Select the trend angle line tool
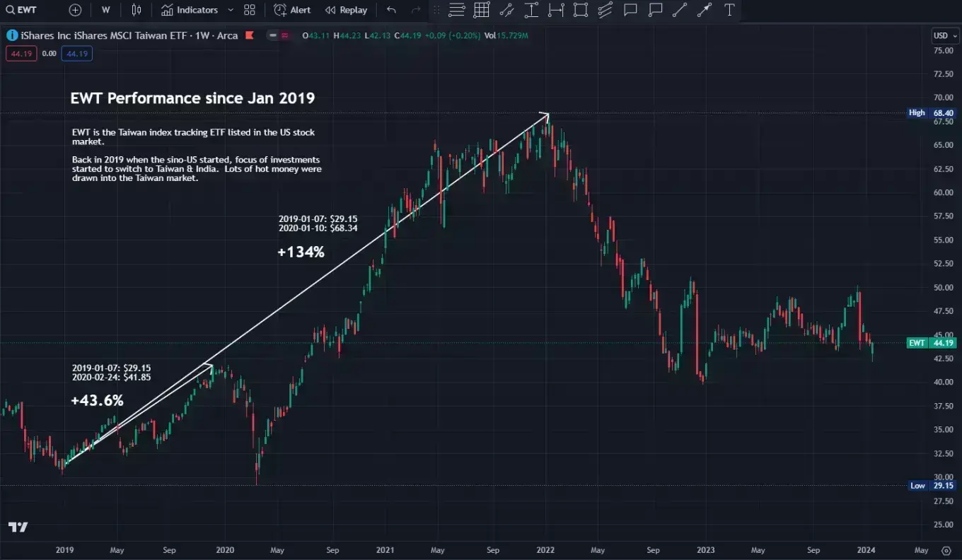 pyautogui.click(x=506, y=10)
